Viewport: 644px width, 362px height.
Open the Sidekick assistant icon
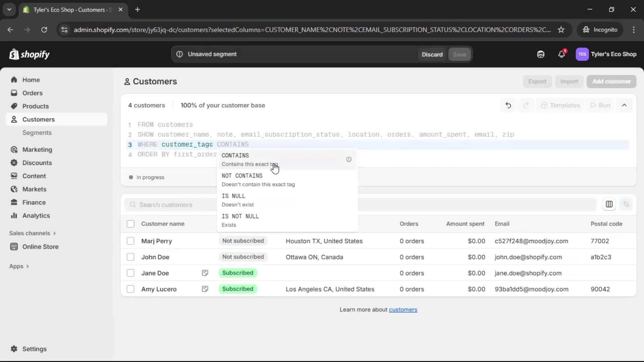(541, 54)
